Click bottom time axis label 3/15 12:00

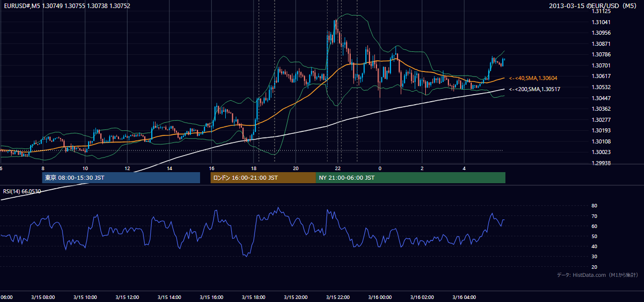pyautogui.click(x=127, y=297)
